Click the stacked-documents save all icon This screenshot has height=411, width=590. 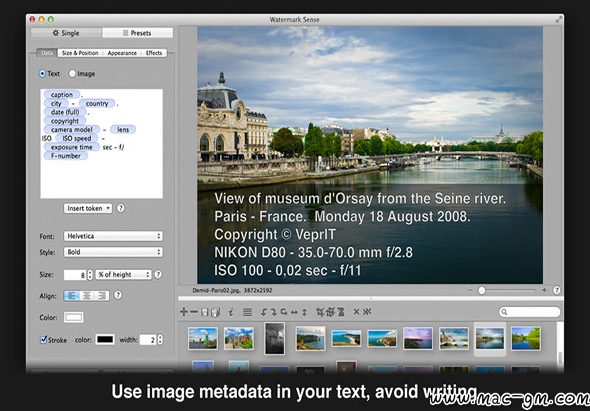click(216, 312)
